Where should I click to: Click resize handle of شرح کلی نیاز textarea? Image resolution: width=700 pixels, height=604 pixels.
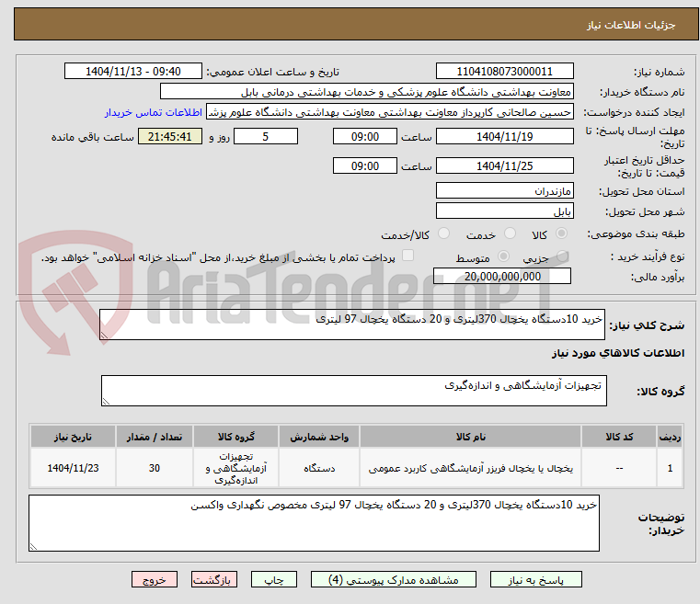tap(104, 335)
